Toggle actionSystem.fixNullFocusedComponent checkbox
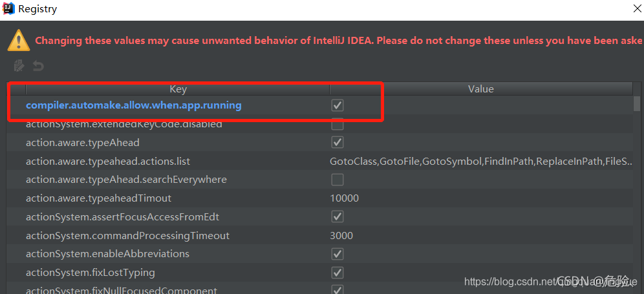 338,290
